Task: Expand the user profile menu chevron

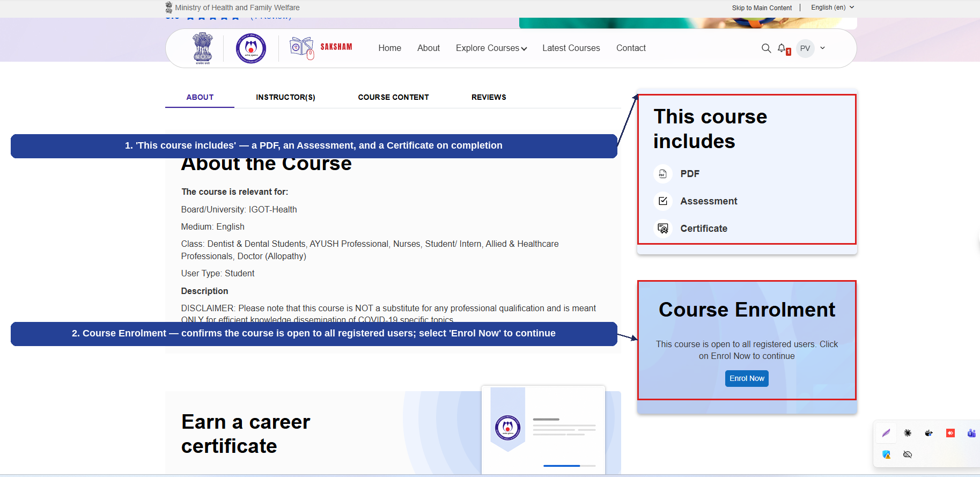Action: click(x=822, y=48)
